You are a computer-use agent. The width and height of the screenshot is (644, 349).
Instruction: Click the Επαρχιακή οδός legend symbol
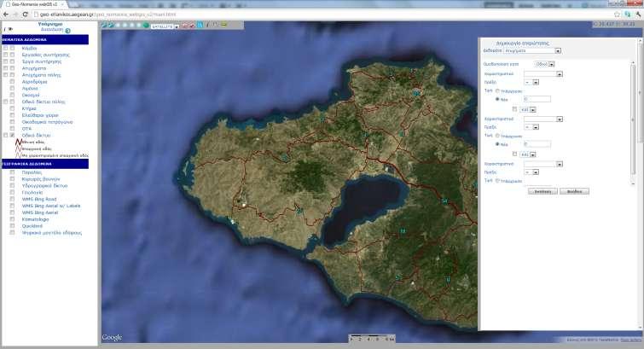[18, 148]
